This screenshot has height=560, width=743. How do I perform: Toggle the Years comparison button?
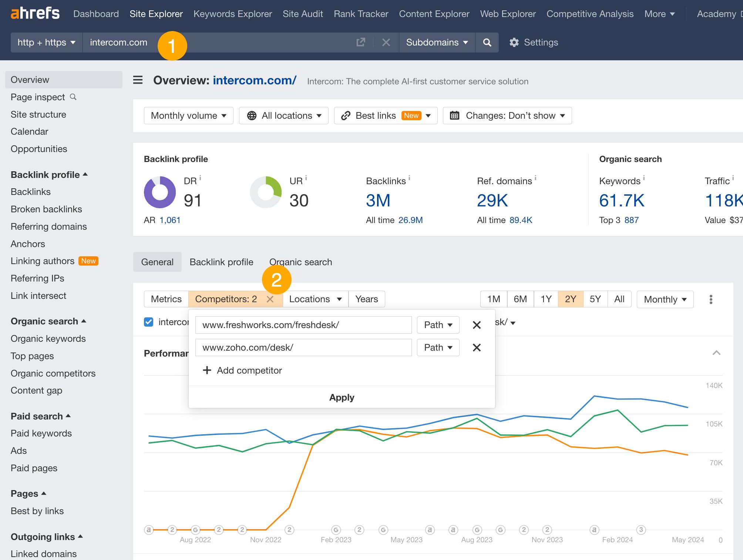coord(367,299)
